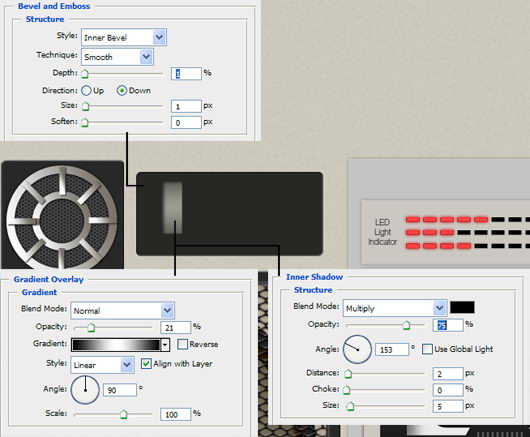Viewport: 530px width, 437px height.
Task: Click the Choke percent input field
Action: point(448,390)
